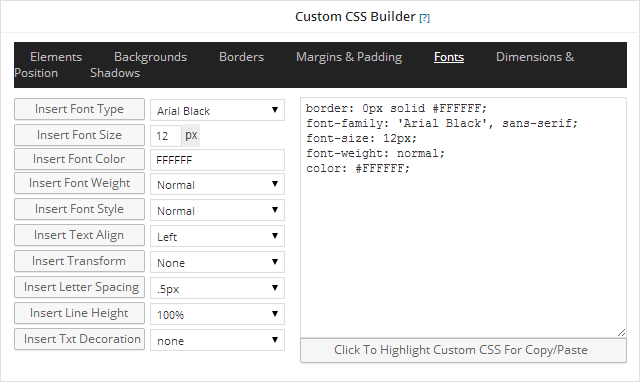Viewport: 640px width, 382px height.
Task: Select the Fonts tab
Action: [x=449, y=57]
